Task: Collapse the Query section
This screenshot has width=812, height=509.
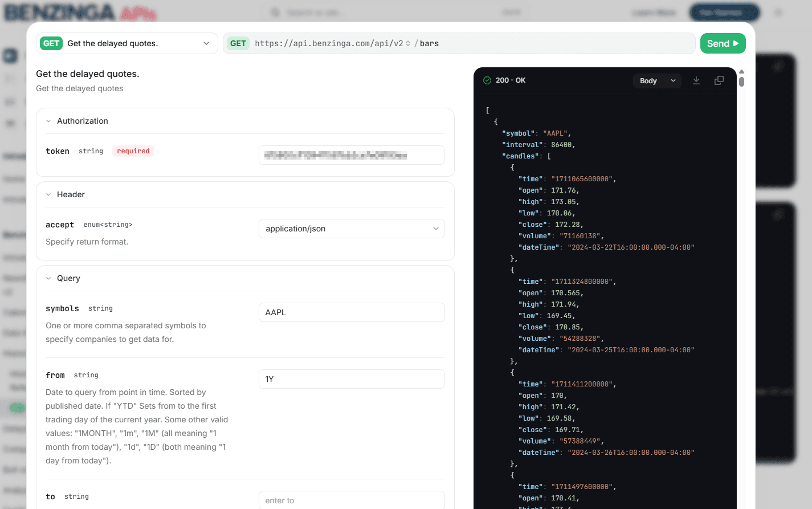Action: coord(49,278)
